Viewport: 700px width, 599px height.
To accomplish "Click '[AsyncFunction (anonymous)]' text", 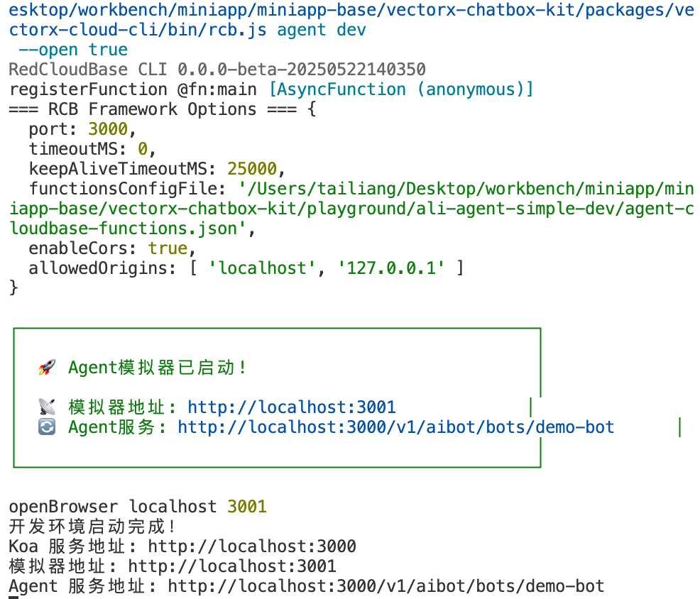I will [x=401, y=89].
